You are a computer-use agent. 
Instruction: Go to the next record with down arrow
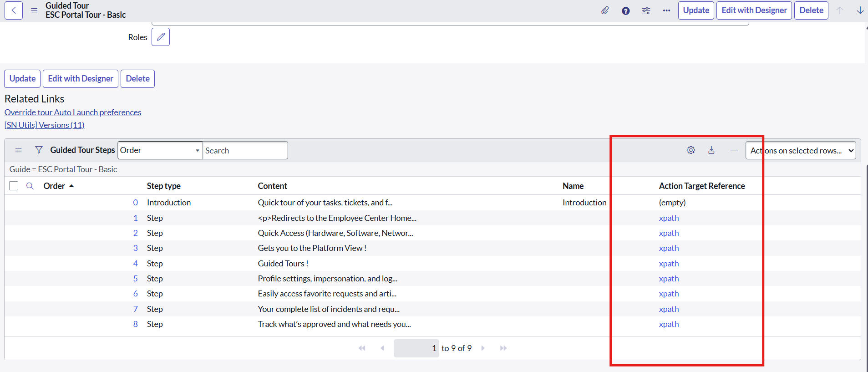point(860,10)
